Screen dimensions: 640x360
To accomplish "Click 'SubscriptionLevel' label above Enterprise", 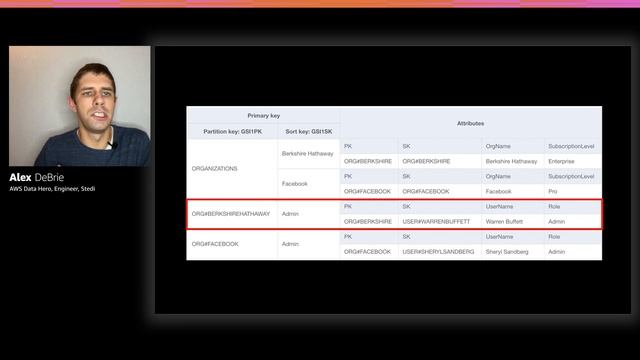I will coord(571,146).
